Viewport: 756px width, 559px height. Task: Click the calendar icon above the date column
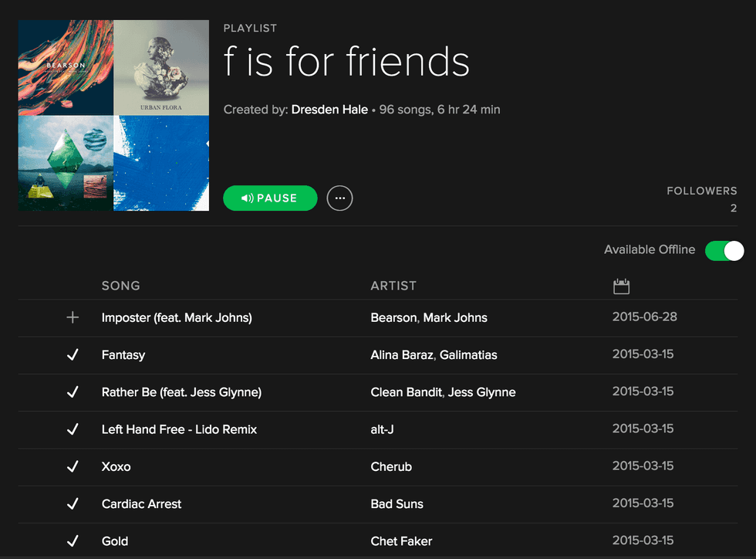click(622, 285)
